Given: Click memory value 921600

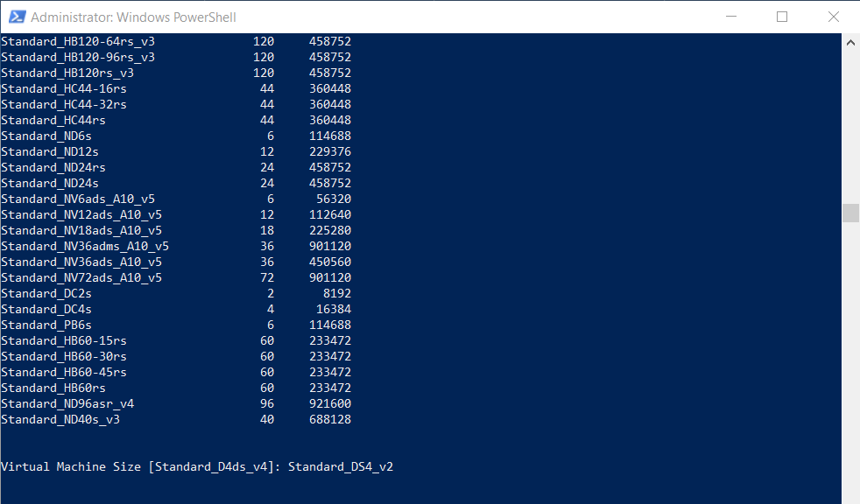Looking at the screenshot, I should 330,403.
